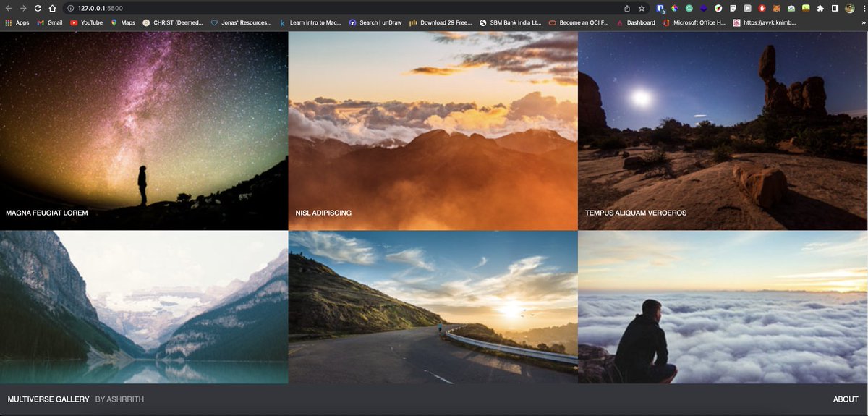Click the NISL ADIPISCING caption

pyautogui.click(x=323, y=213)
